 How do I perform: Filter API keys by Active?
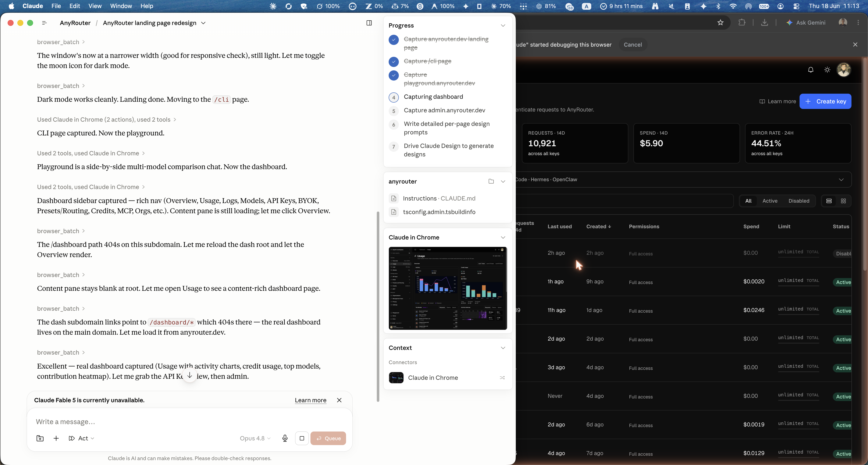pyautogui.click(x=770, y=201)
